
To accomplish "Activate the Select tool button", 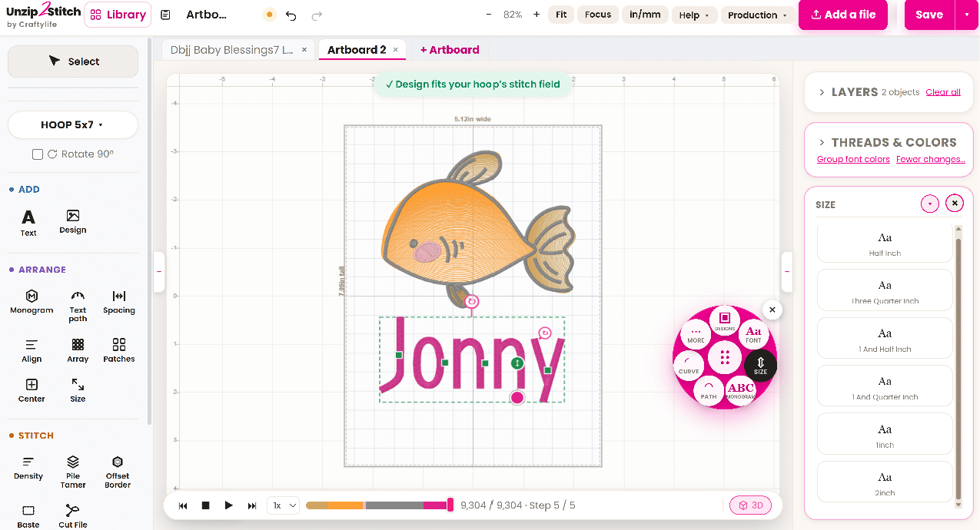I will 73,61.
